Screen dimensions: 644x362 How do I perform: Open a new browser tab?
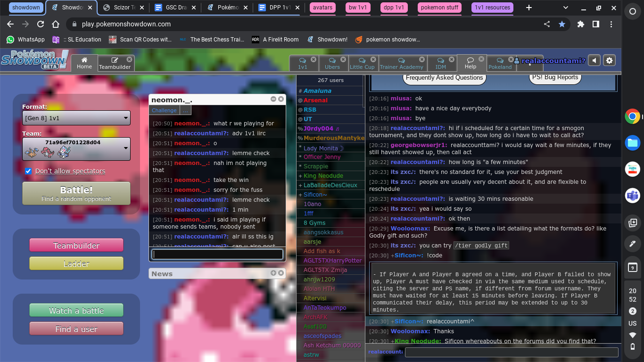(529, 8)
